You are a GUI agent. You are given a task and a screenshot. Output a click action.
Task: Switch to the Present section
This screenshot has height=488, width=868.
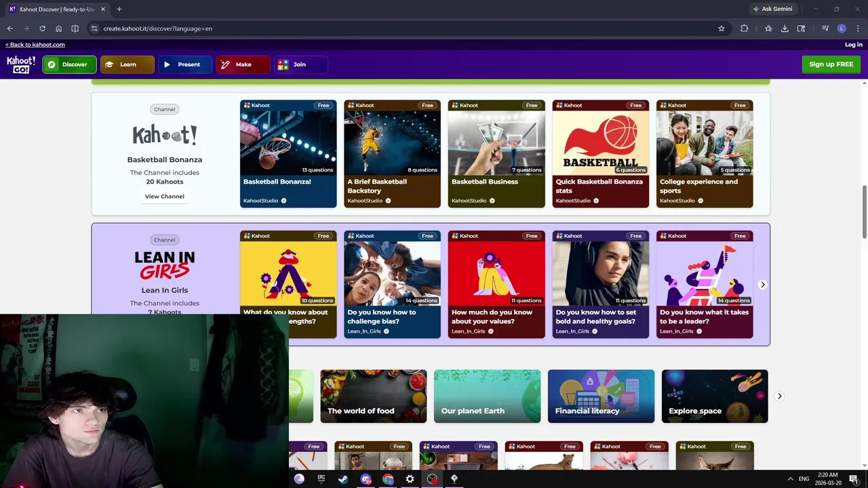tap(185, 64)
